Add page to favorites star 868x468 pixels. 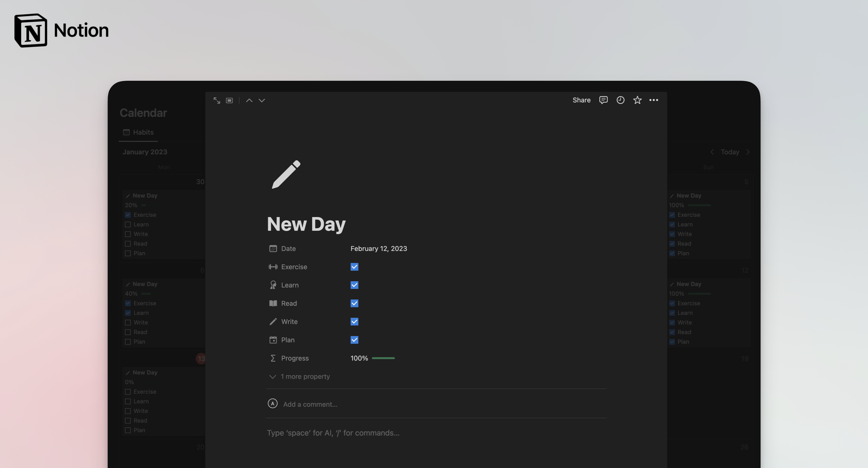(637, 100)
